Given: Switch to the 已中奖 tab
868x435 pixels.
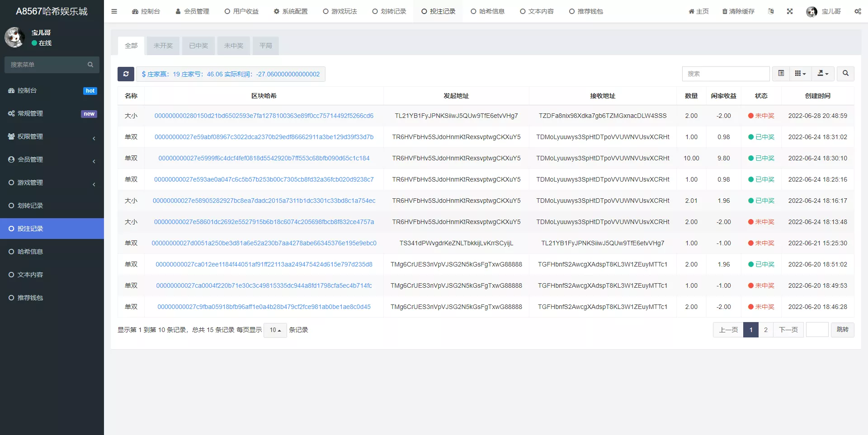Looking at the screenshot, I should point(198,46).
